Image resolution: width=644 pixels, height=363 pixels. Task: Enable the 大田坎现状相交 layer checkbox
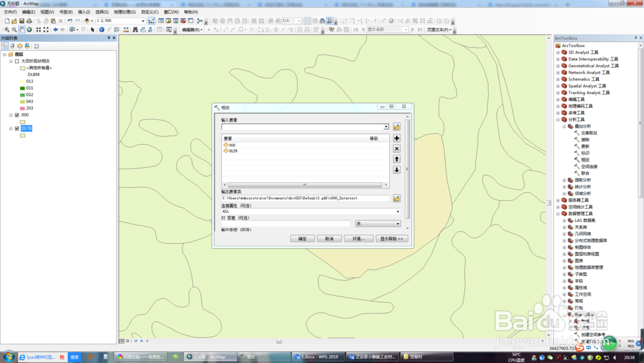click(17, 61)
